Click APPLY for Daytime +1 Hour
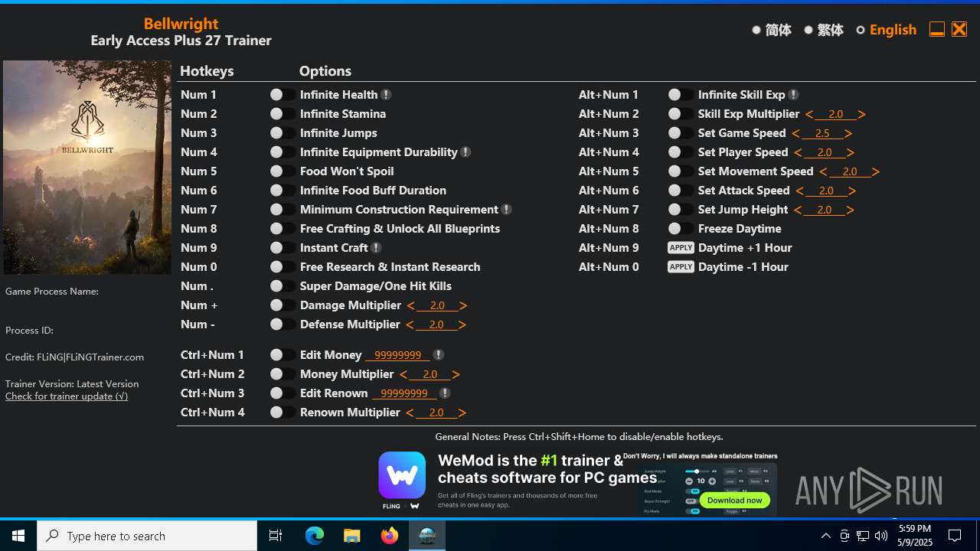This screenshot has height=551, width=980. pos(681,248)
